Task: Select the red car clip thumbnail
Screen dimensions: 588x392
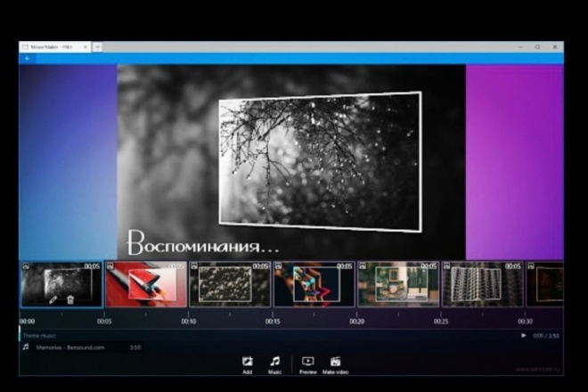Action: (x=146, y=284)
